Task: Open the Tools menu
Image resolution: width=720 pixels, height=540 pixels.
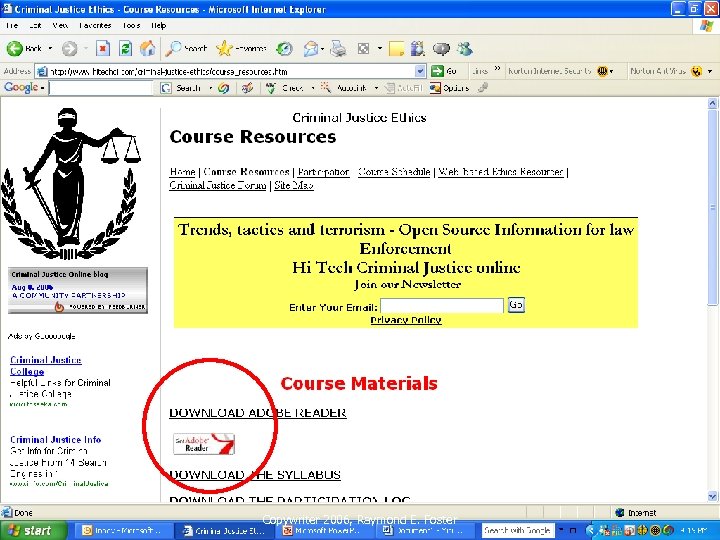Action: 131,26
